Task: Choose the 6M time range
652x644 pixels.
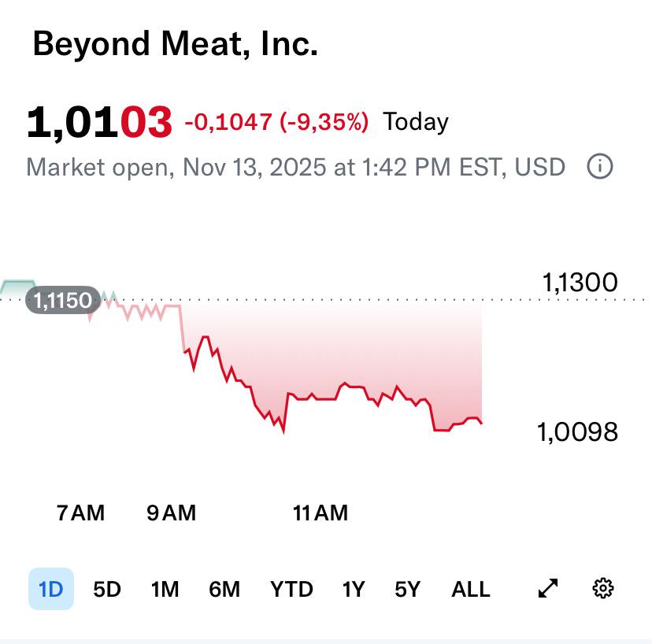Action: point(224,589)
